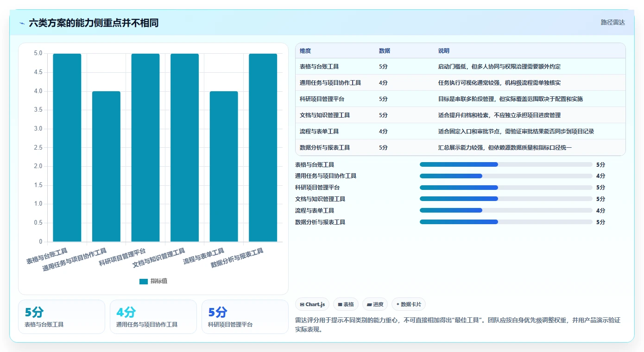The width and height of the screenshot is (644, 352).
Task: Select the Chart.js chip
Action: tap(312, 304)
